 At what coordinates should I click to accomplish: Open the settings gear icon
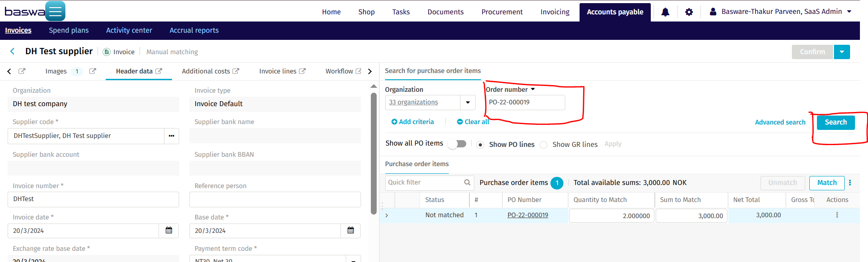[x=689, y=12]
